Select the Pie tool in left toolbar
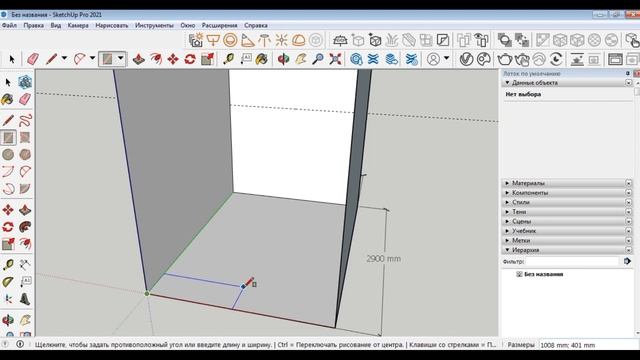The width and height of the screenshot is (640, 360). 25,189
